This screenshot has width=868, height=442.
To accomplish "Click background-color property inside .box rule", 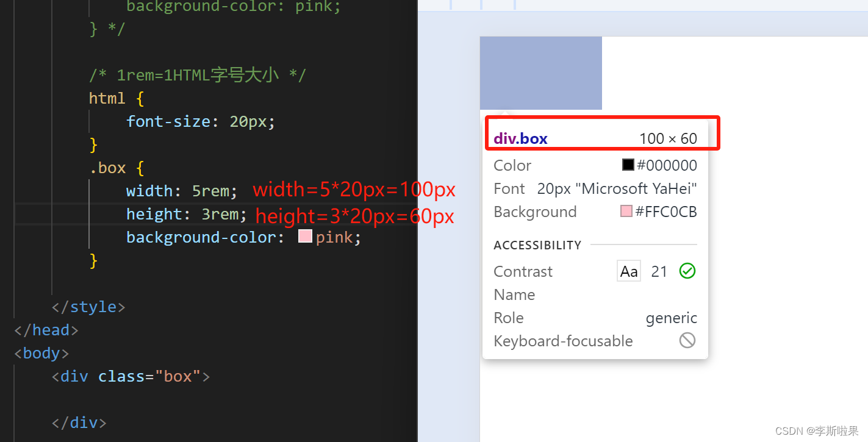I will point(201,237).
